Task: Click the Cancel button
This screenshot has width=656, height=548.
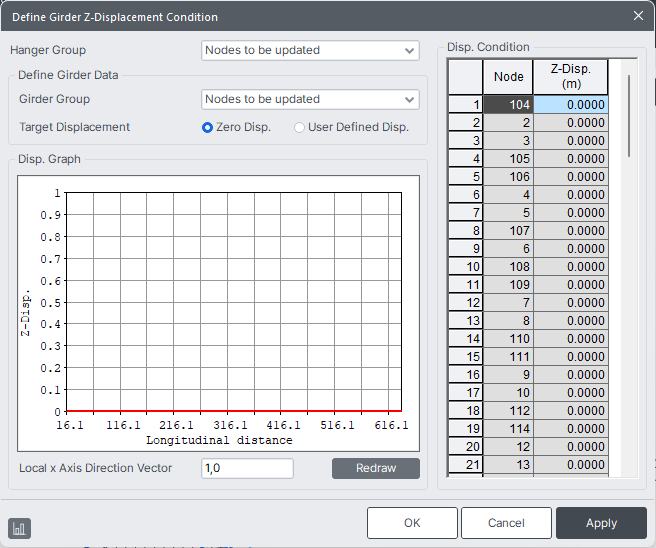Action: click(x=506, y=523)
